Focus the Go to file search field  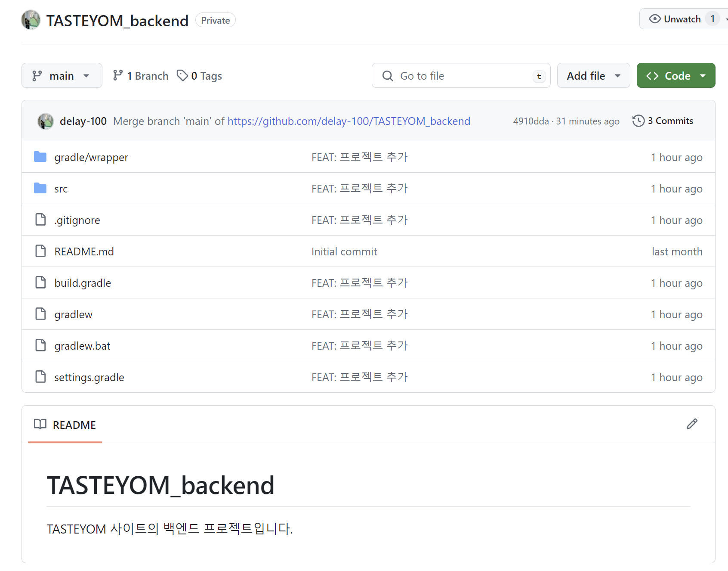(461, 76)
